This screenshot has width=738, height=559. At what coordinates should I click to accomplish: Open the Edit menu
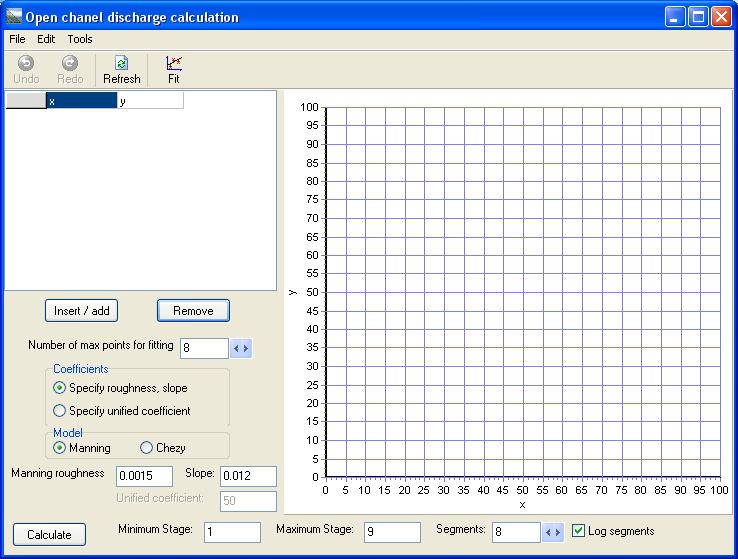coord(46,39)
